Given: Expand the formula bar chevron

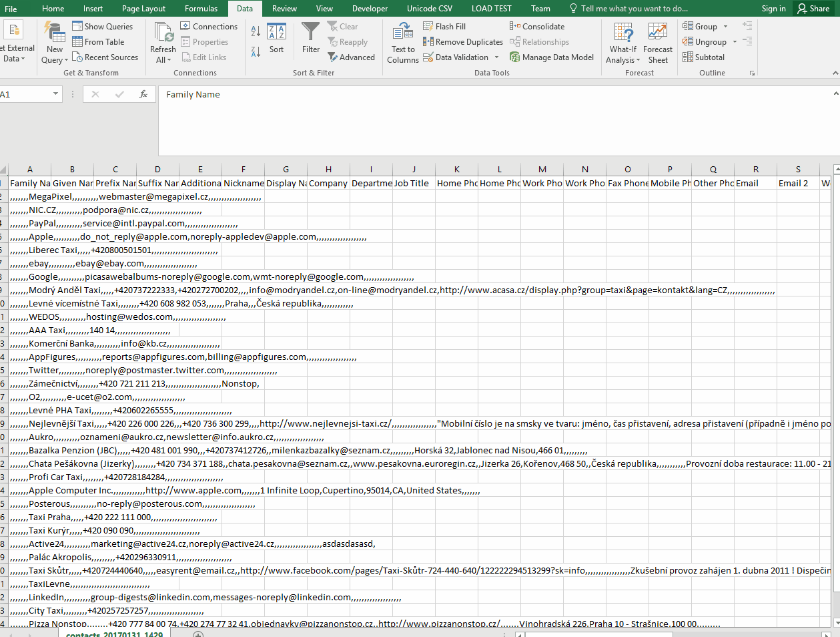Looking at the screenshot, I should (x=835, y=94).
